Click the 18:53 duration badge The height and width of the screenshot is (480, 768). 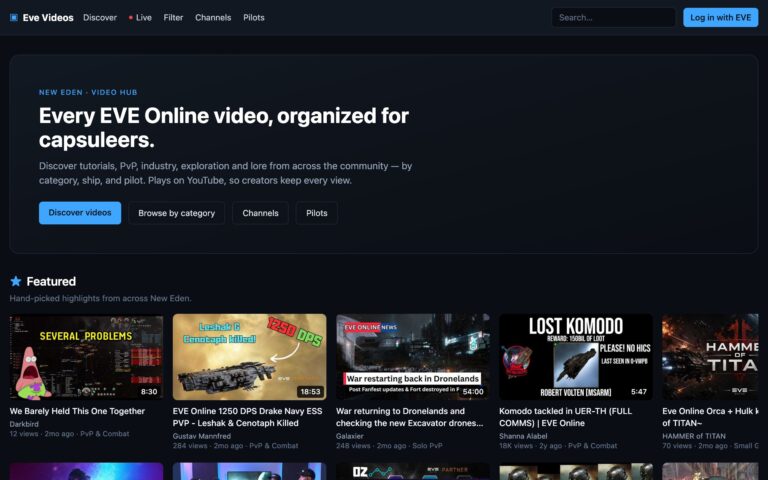(x=311, y=392)
